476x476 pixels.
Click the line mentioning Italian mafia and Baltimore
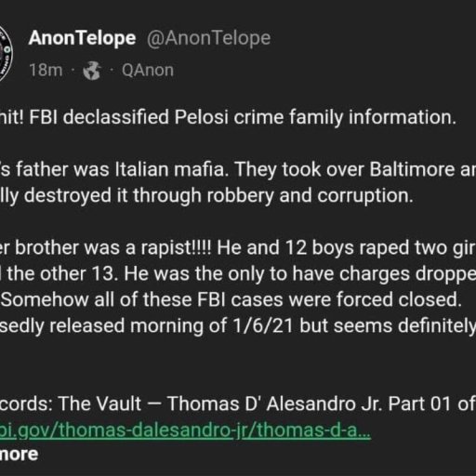pos(238,170)
